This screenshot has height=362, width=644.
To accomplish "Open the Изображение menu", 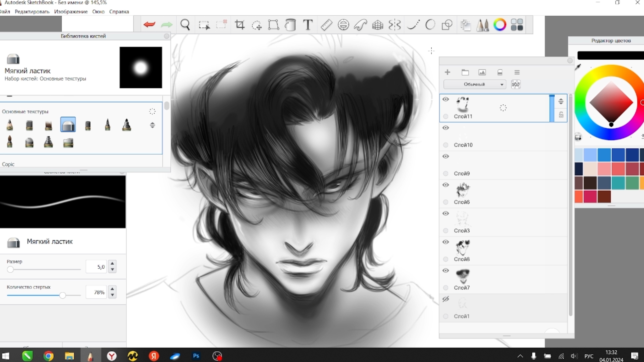I will pos(71,12).
